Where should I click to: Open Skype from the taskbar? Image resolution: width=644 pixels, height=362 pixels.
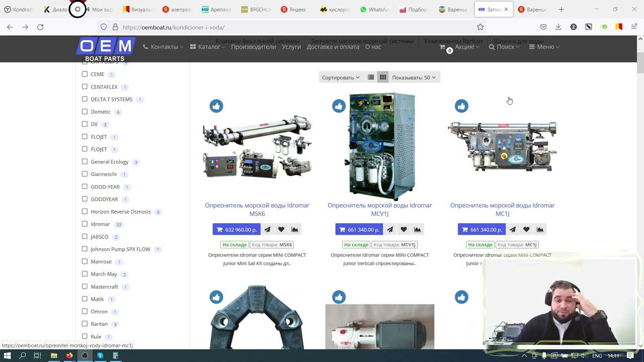(x=100, y=355)
